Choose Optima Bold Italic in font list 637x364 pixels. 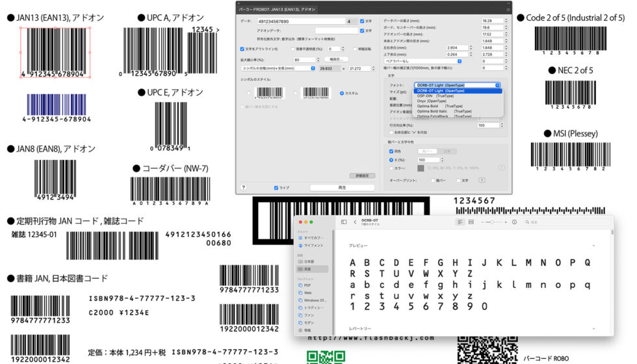(x=458, y=111)
